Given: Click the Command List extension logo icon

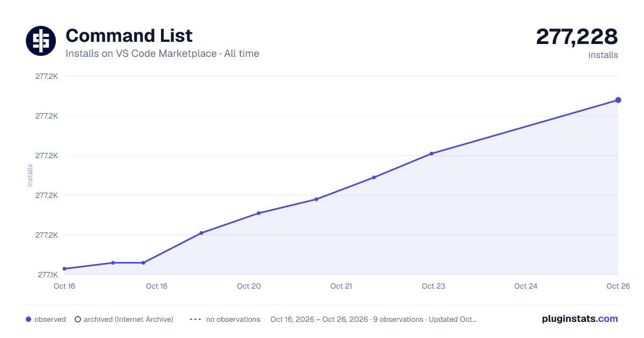Looking at the screenshot, I should click(x=41, y=41).
